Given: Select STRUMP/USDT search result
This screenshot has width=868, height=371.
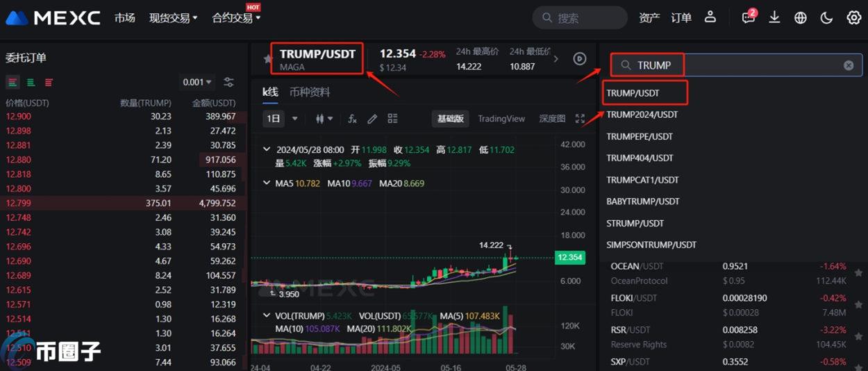Looking at the screenshot, I should [635, 223].
